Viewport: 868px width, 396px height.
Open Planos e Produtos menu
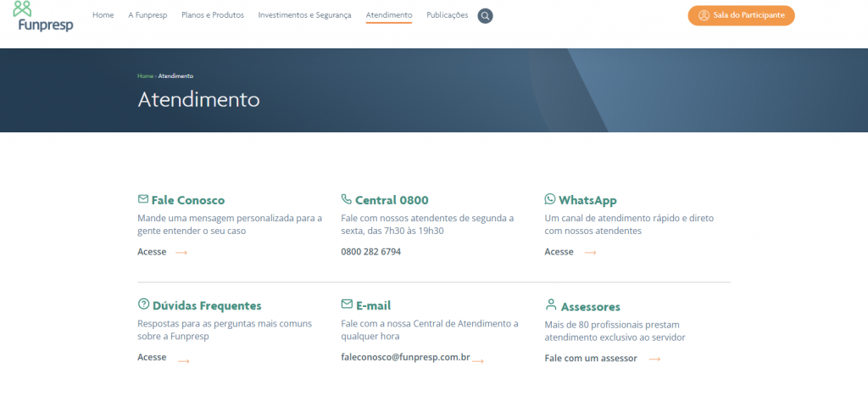pyautogui.click(x=212, y=15)
